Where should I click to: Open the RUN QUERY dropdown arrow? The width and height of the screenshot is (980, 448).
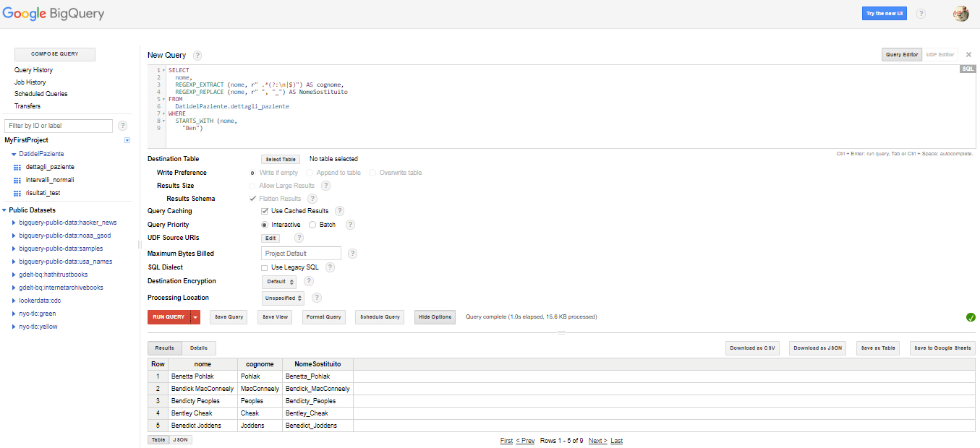(x=195, y=316)
